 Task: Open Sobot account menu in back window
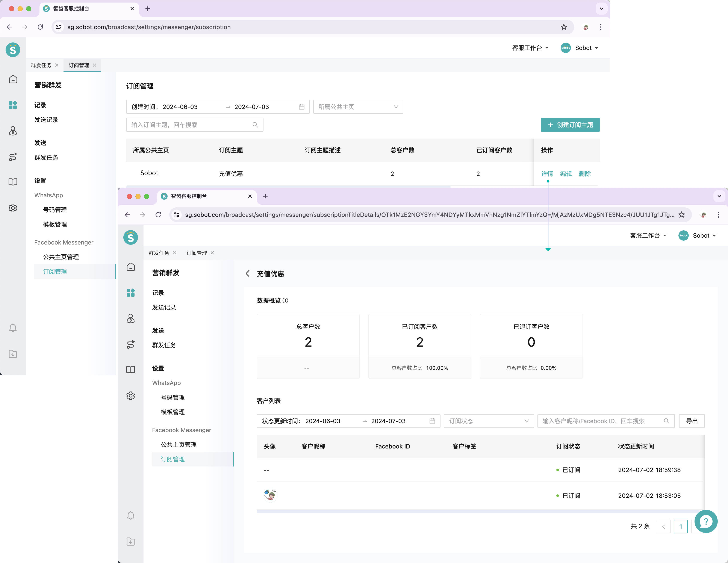pos(579,48)
